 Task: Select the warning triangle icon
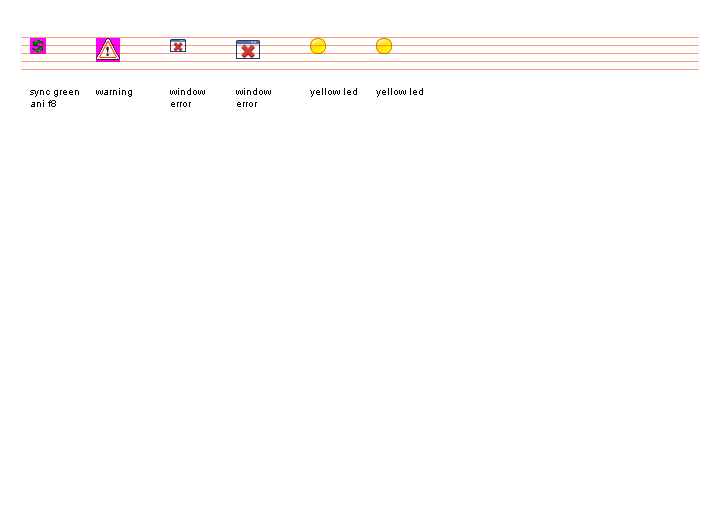coord(108,49)
